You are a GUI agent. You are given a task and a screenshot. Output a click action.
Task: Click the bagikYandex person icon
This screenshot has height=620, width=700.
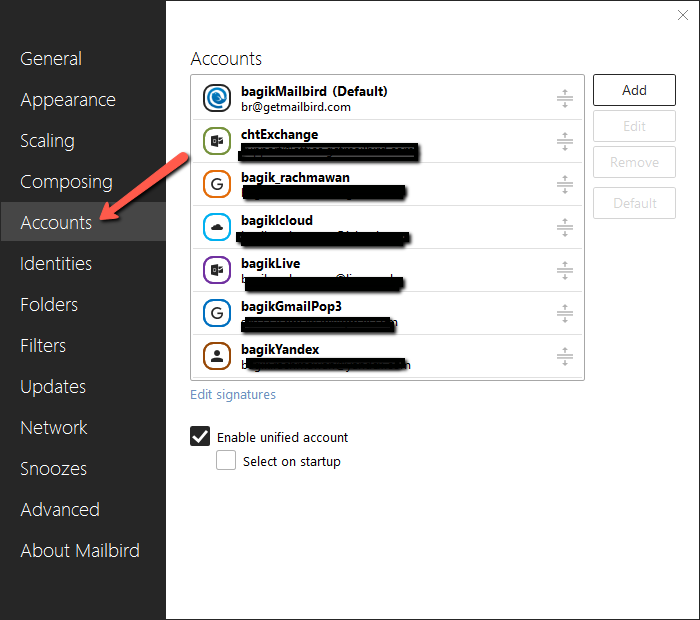coord(217,356)
